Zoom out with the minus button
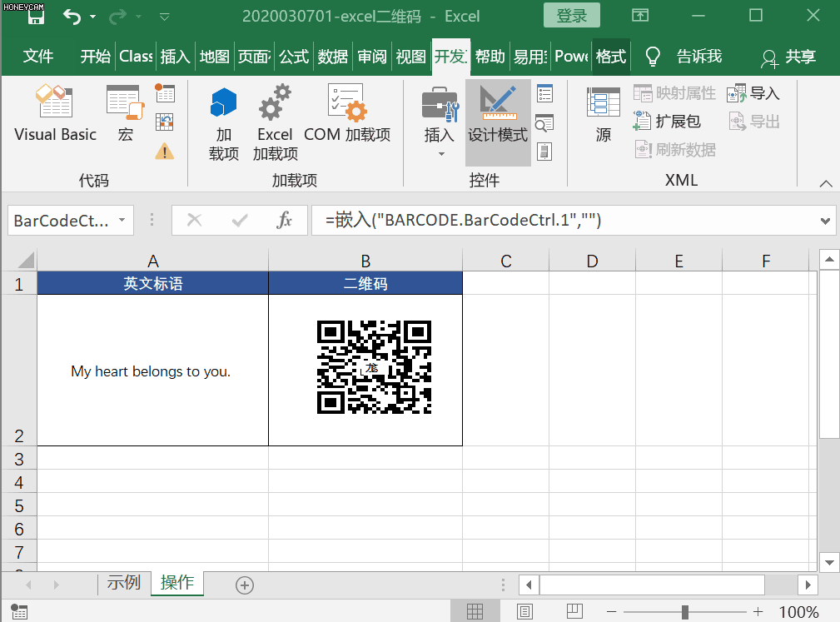 (x=612, y=612)
